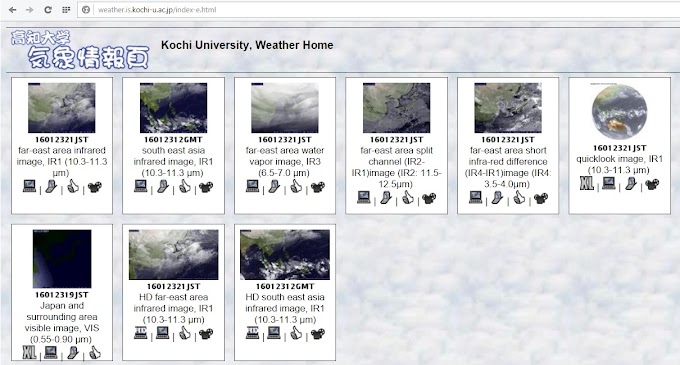Reload the weather page
The height and width of the screenshot is (365, 680).
click(x=48, y=10)
